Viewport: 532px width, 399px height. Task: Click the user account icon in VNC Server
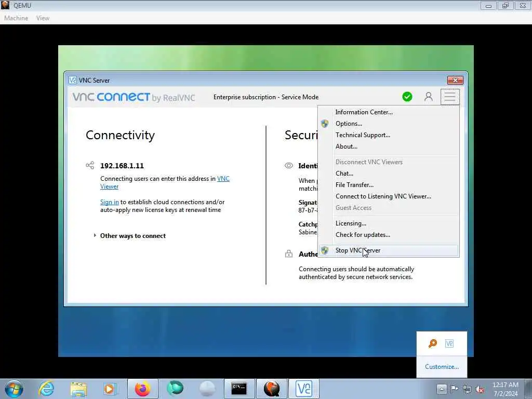tap(429, 97)
